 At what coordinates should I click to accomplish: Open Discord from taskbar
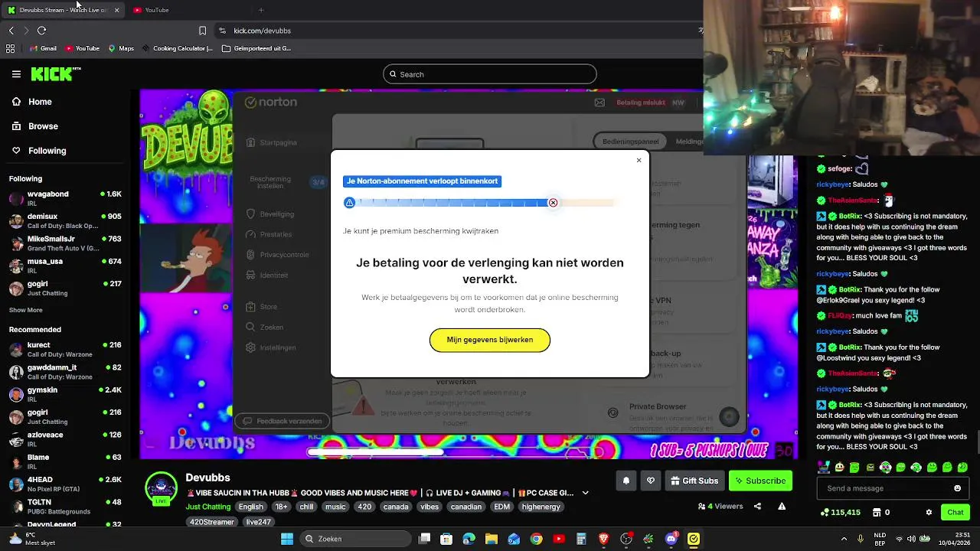[x=671, y=539]
